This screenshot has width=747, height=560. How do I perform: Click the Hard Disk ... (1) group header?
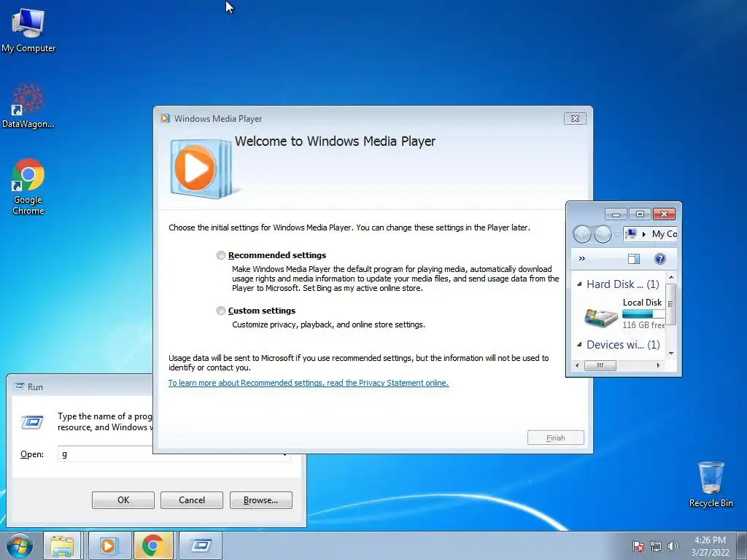pos(623,284)
